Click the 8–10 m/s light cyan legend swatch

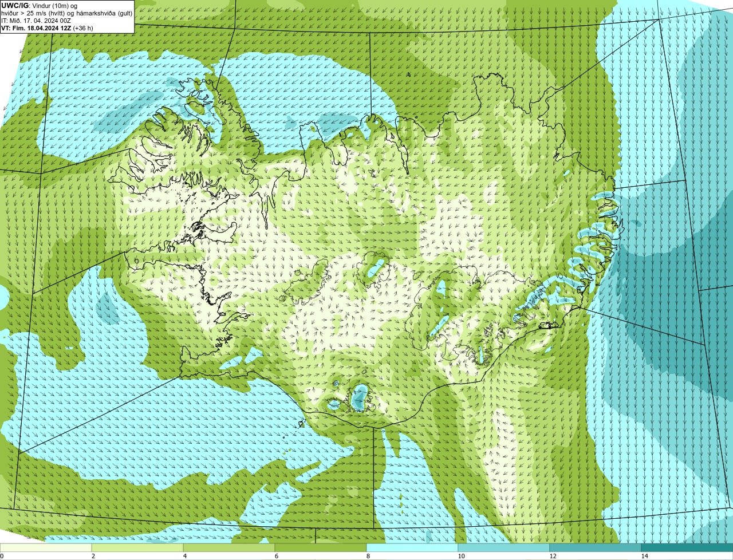coord(412,547)
